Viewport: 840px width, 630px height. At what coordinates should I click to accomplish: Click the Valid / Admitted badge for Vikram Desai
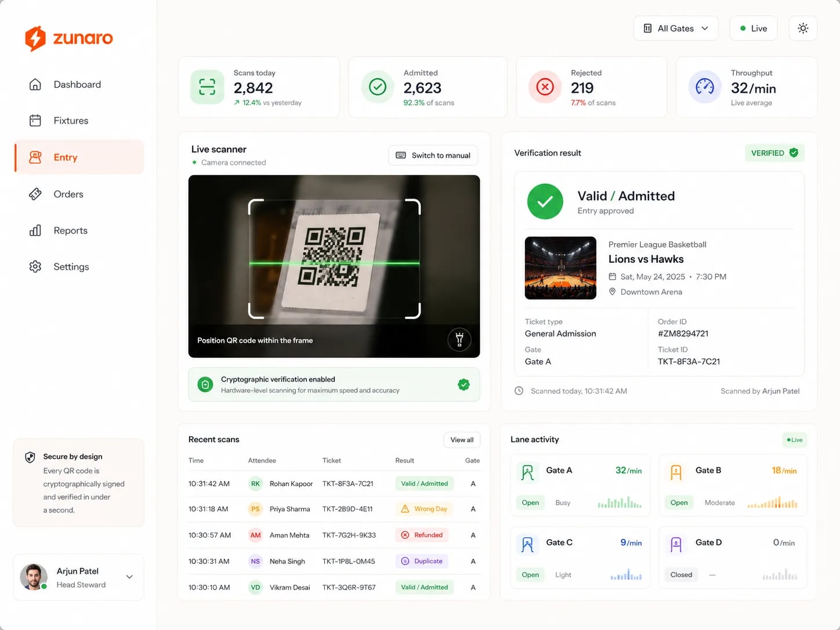click(424, 587)
